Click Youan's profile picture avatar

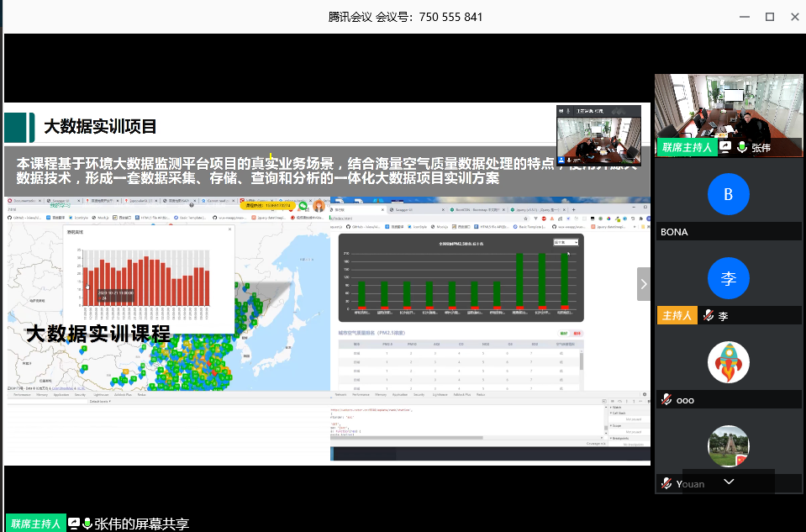coord(728,446)
